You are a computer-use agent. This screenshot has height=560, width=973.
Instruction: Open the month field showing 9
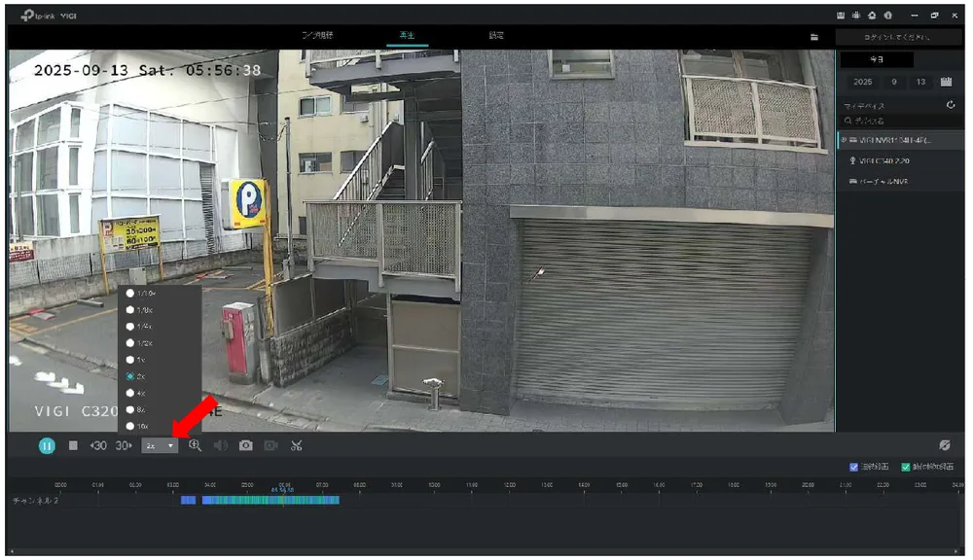click(x=894, y=82)
